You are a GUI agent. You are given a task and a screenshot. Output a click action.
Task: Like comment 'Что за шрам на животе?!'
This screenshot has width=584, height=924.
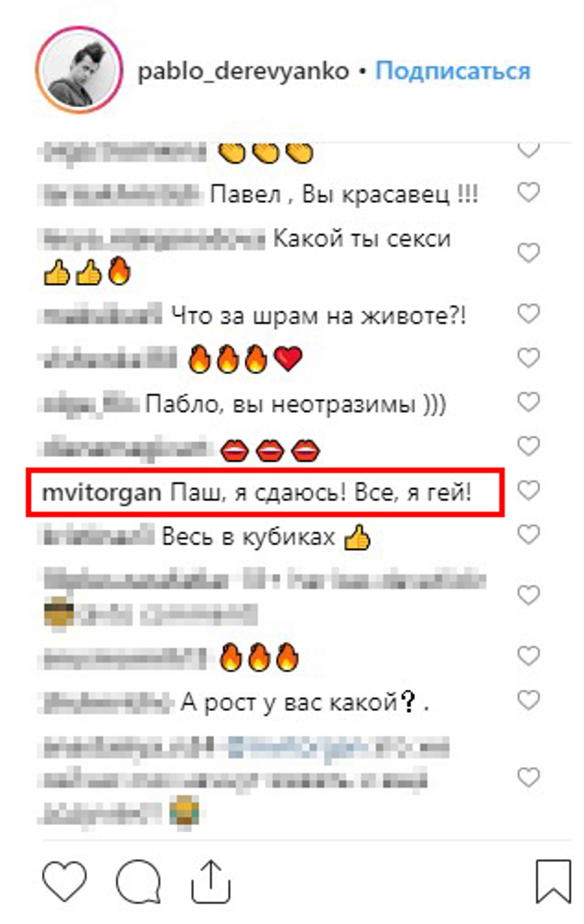coord(528,313)
